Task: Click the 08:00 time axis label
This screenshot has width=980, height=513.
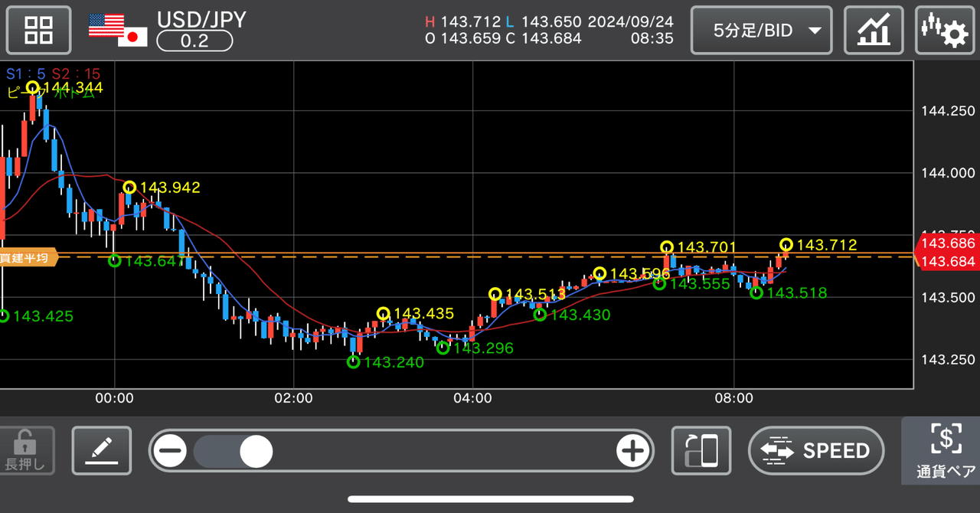Action: (733, 398)
